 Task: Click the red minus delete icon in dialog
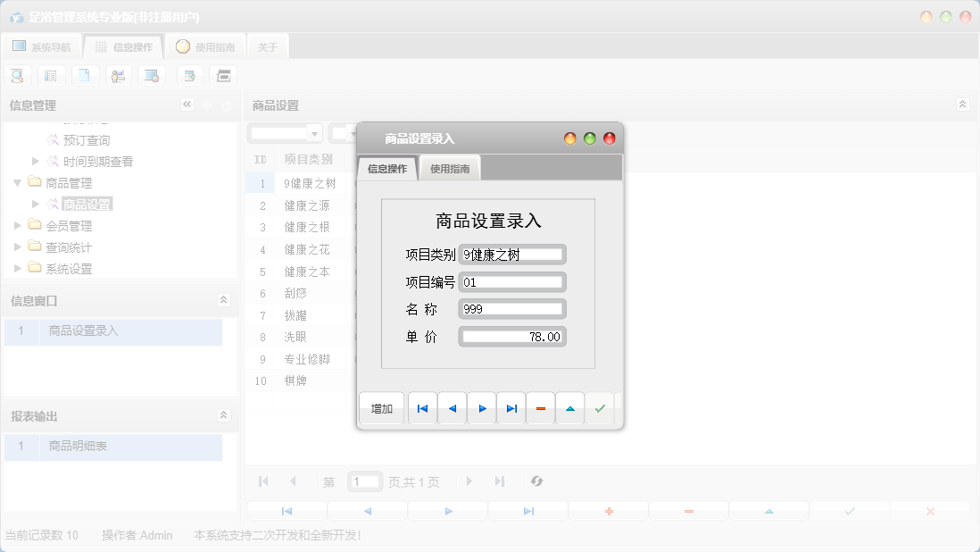tap(541, 408)
